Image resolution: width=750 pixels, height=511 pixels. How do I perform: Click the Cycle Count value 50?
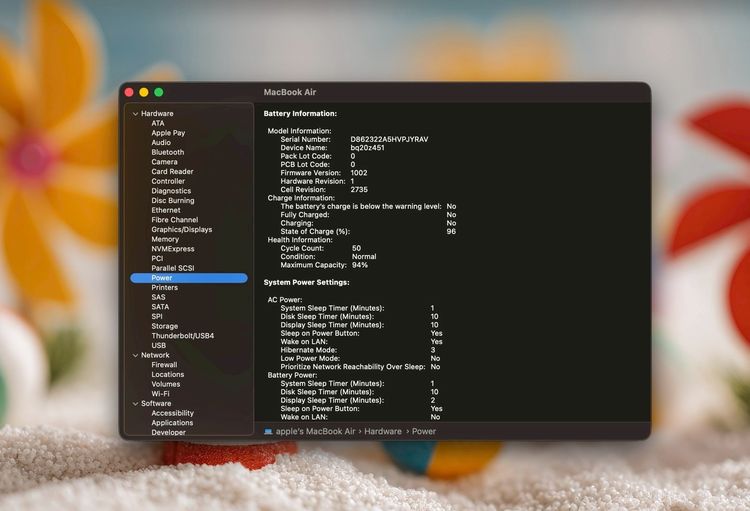(x=356, y=248)
